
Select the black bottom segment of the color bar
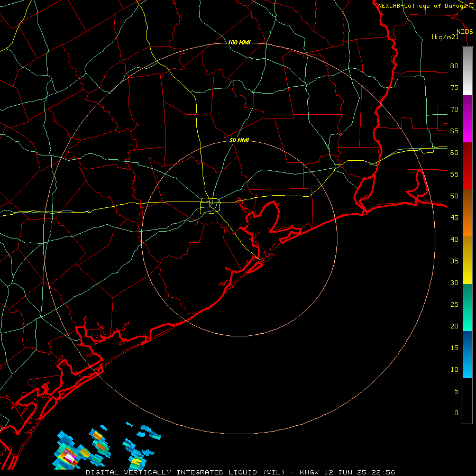click(x=467, y=400)
